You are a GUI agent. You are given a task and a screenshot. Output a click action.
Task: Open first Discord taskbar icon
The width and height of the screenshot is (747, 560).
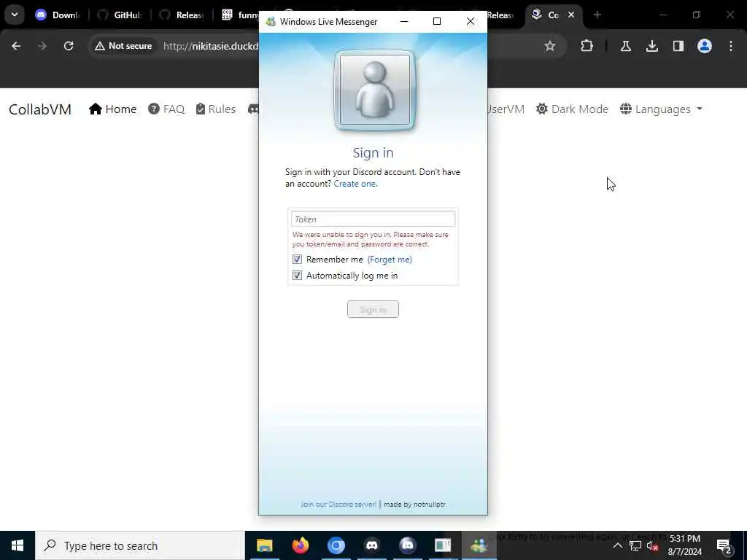point(371,545)
